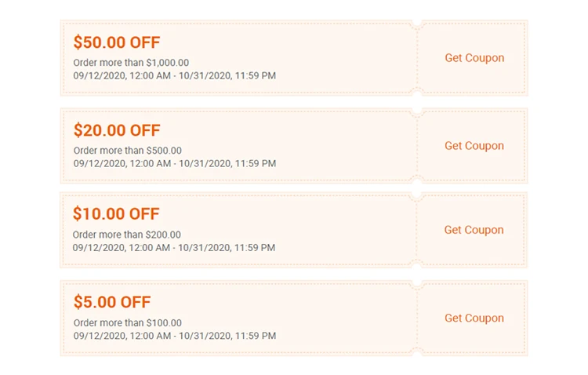Screen dimensions: 588x375
Task: Click validity dates on the $20.00 coupon
Action: (175, 164)
